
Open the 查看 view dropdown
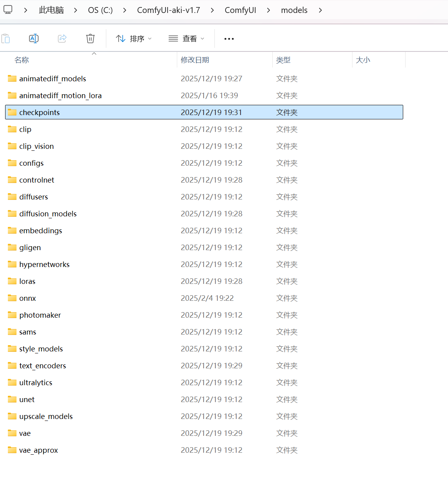point(186,38)
